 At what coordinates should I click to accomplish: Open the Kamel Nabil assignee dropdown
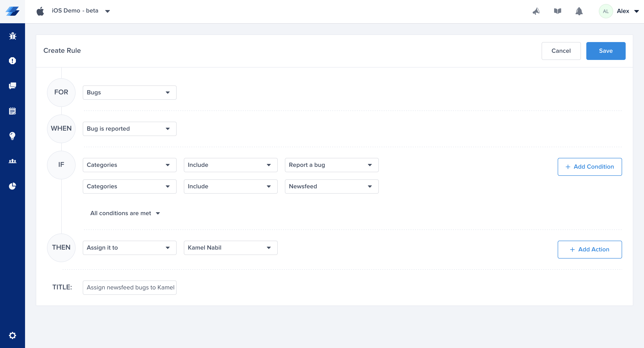(x=231, y=248)
